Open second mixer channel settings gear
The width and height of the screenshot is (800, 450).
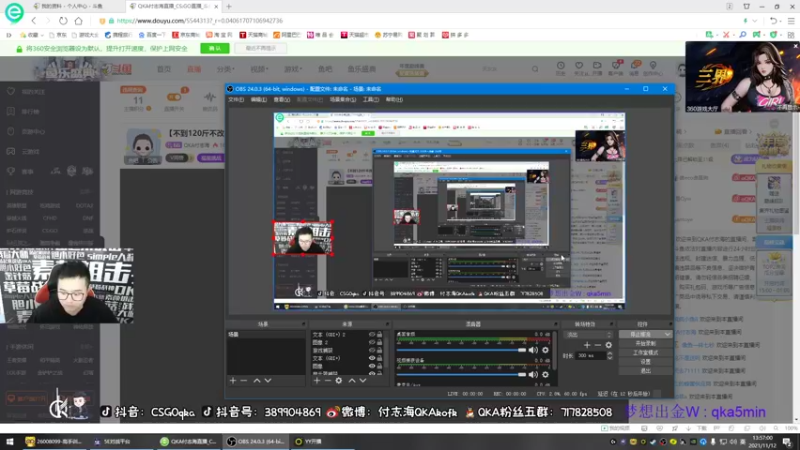click(x=545, y=374)
